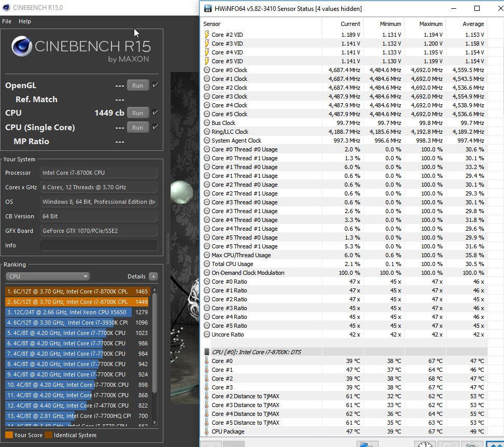Click the Current column header
The height and width of the screenshot is (447, 504).
tap(343, 24)
